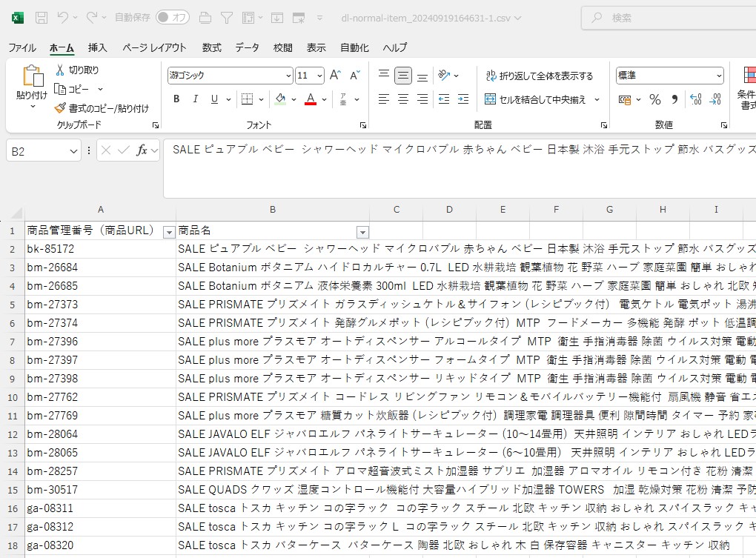
Task: Apply the red font color A
Action: (x=311, y=99)
